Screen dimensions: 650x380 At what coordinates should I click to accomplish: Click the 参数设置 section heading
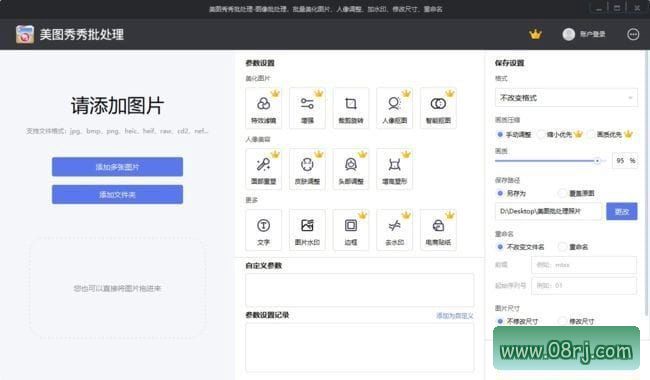coord(260,63)
